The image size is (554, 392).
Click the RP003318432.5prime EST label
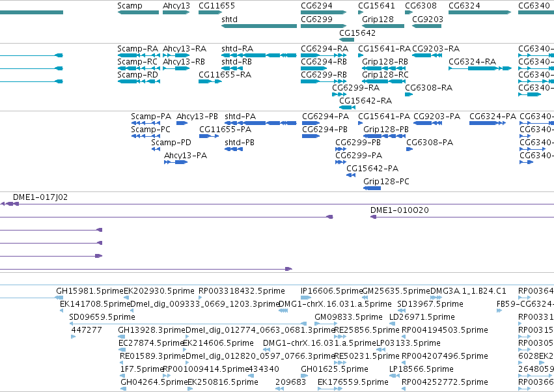(242, 291)
